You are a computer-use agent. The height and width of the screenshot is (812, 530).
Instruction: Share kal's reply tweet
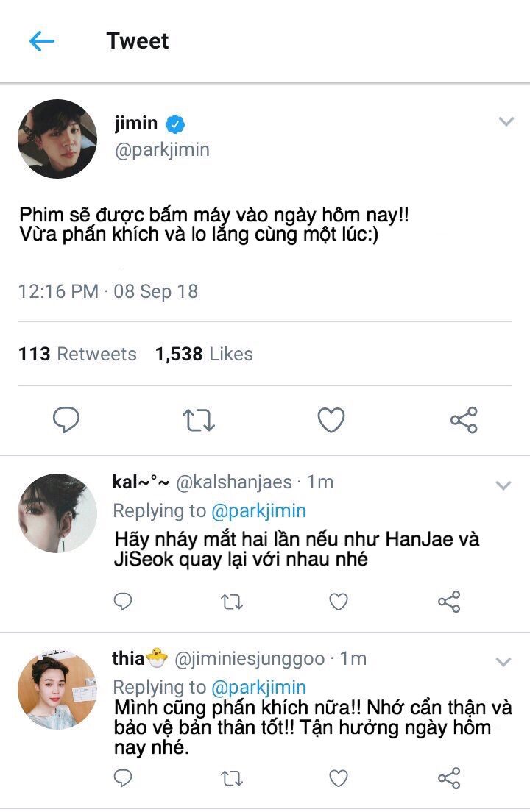448,602
